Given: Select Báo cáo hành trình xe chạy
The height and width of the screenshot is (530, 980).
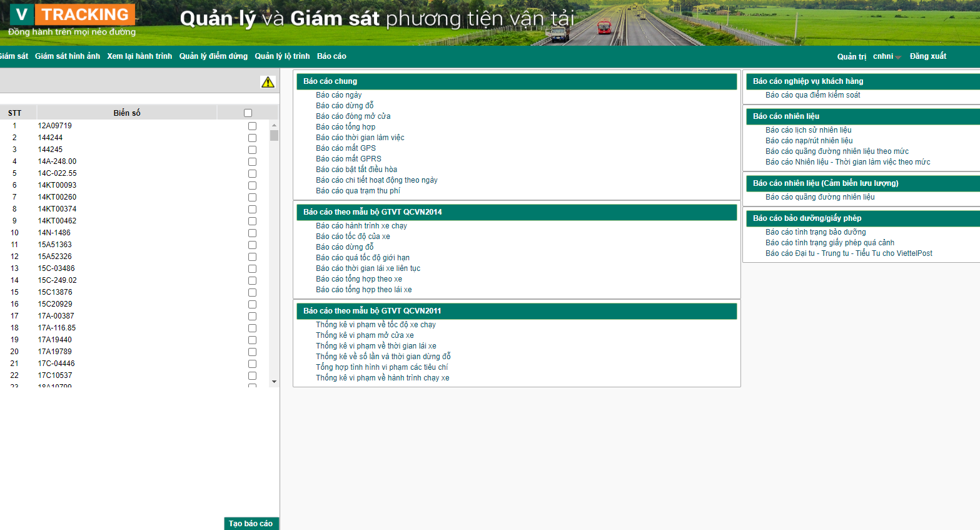Looking at the screenshot, I should (x=361, y=226).
